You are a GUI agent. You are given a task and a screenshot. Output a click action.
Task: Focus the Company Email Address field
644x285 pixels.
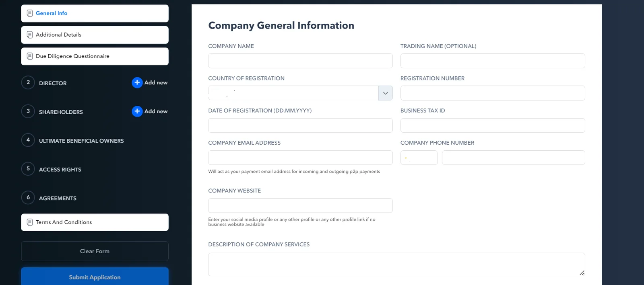click(x=300, y=158)
